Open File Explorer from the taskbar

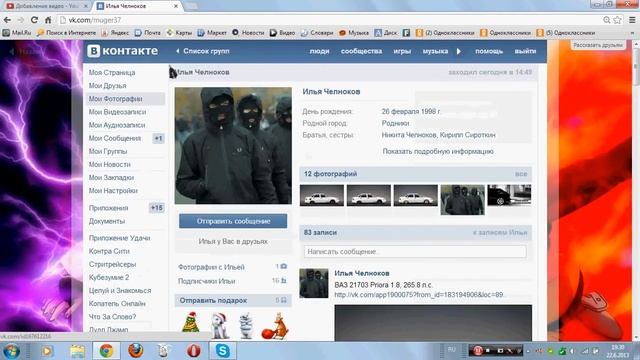pos(77,351)
